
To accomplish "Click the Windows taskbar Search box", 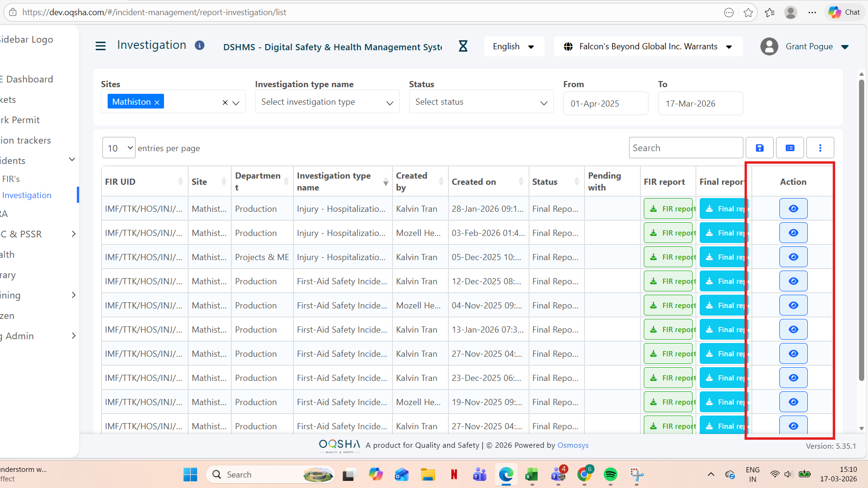I will 270,474.
